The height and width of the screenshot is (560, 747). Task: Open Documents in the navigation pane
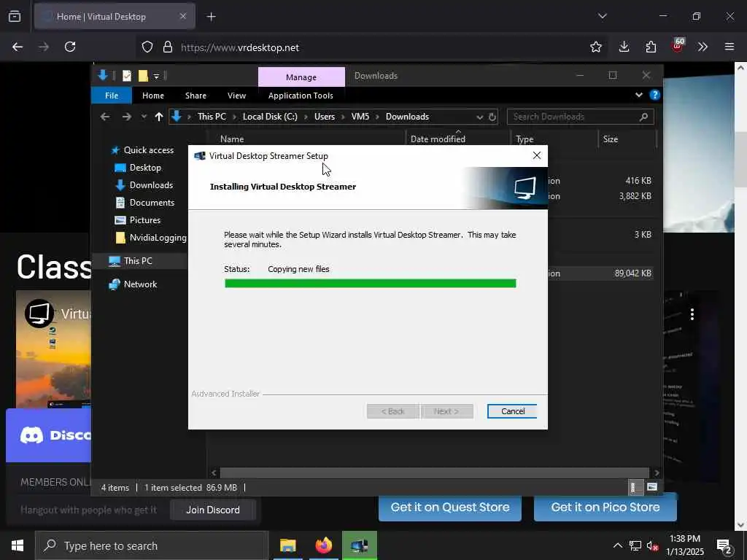pos(145,203)
